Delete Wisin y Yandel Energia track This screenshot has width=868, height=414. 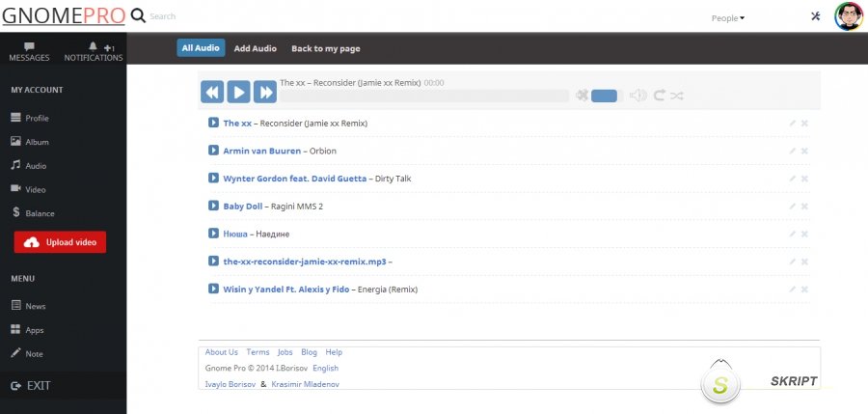804,290
